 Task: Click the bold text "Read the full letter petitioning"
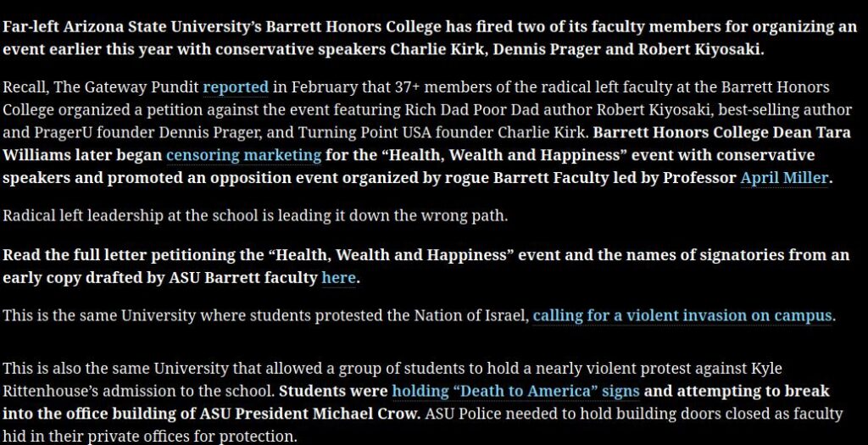pyautogui.click(x=132, y=255)
